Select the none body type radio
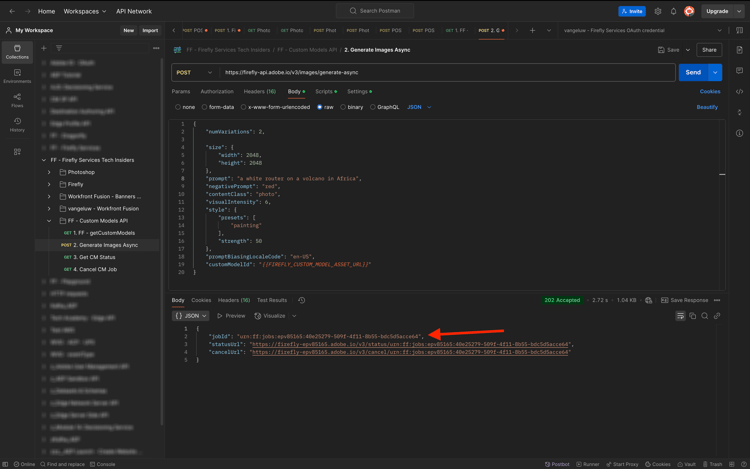This screenshot has height=469, width=750. click(x=178, y=107)
